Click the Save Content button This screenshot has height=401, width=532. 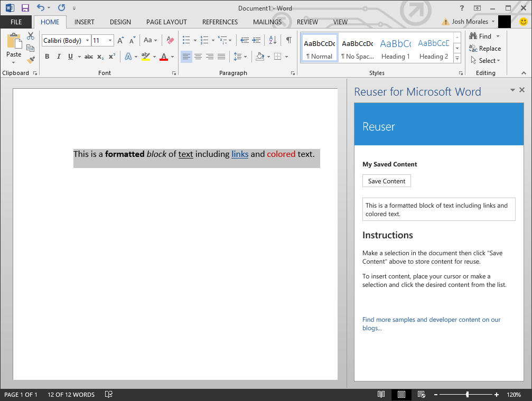point(386,181)
